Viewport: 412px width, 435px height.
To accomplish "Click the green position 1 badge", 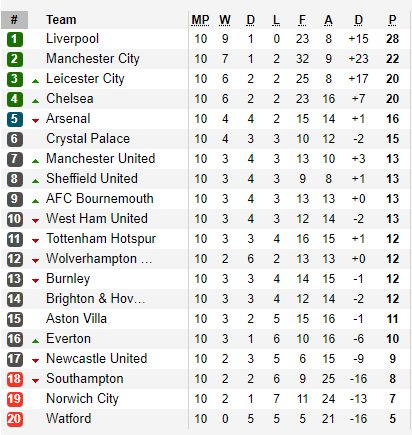I will tap(15, 39).
